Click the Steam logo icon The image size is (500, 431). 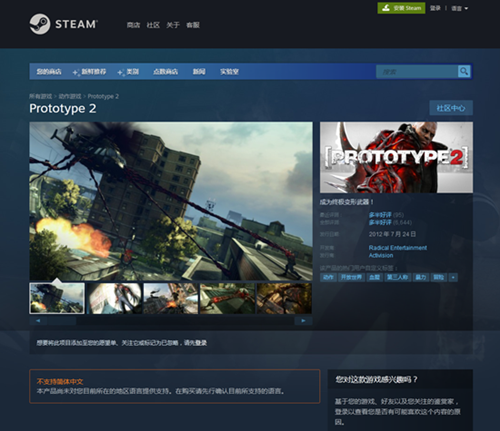coord(40,24)
